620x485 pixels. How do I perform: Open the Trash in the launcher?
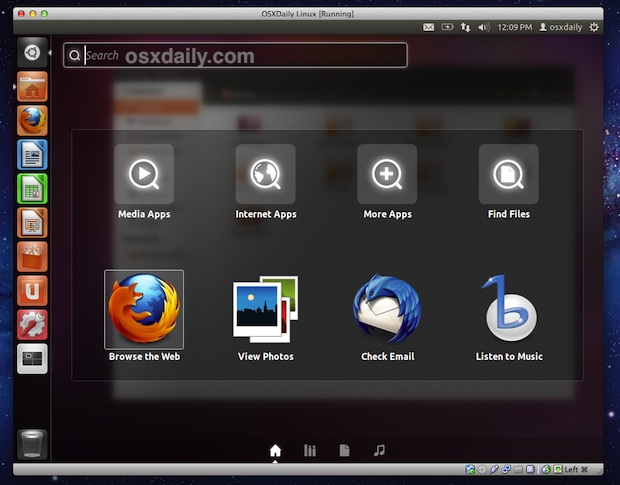tap(32, 442)
